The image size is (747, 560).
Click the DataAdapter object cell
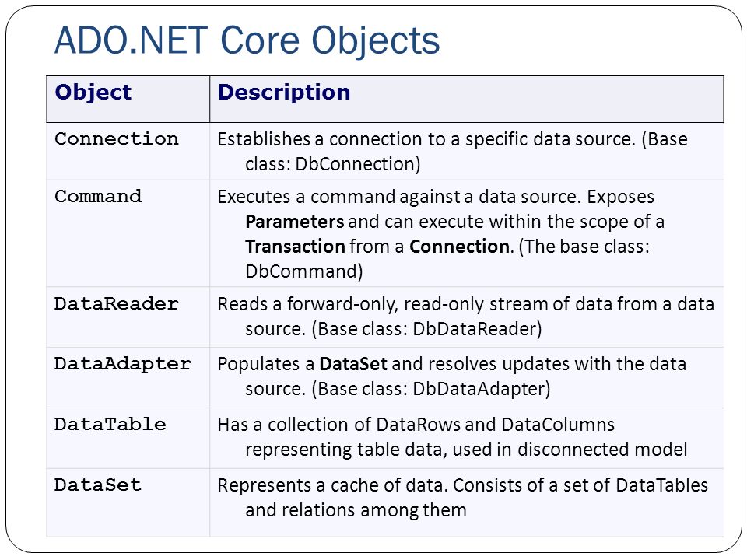[x=122, y=364]
